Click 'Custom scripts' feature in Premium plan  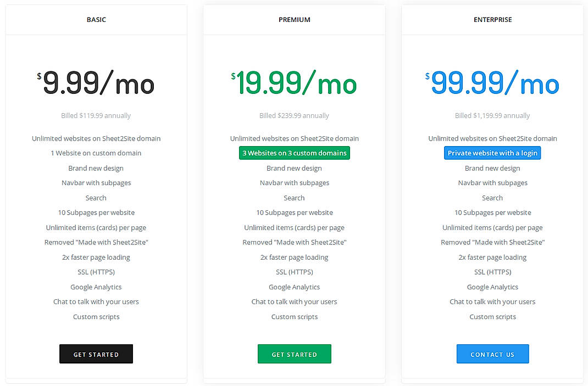[294, 316]
